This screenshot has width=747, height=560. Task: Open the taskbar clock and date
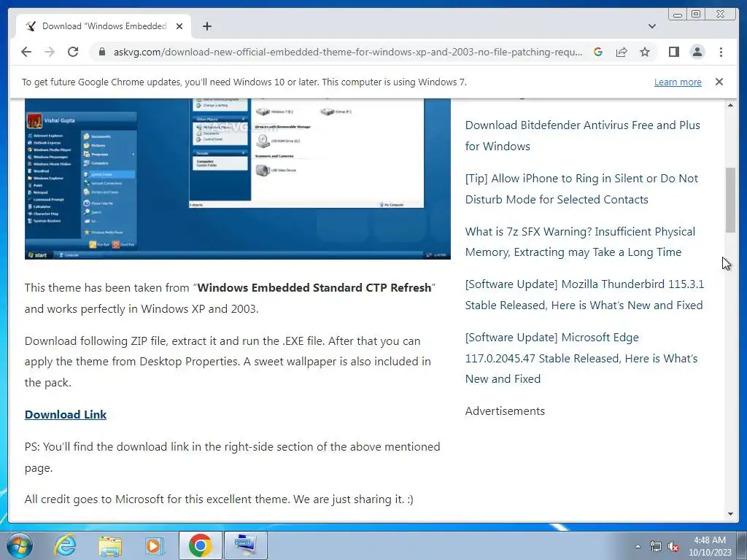(x=709, y=546)
